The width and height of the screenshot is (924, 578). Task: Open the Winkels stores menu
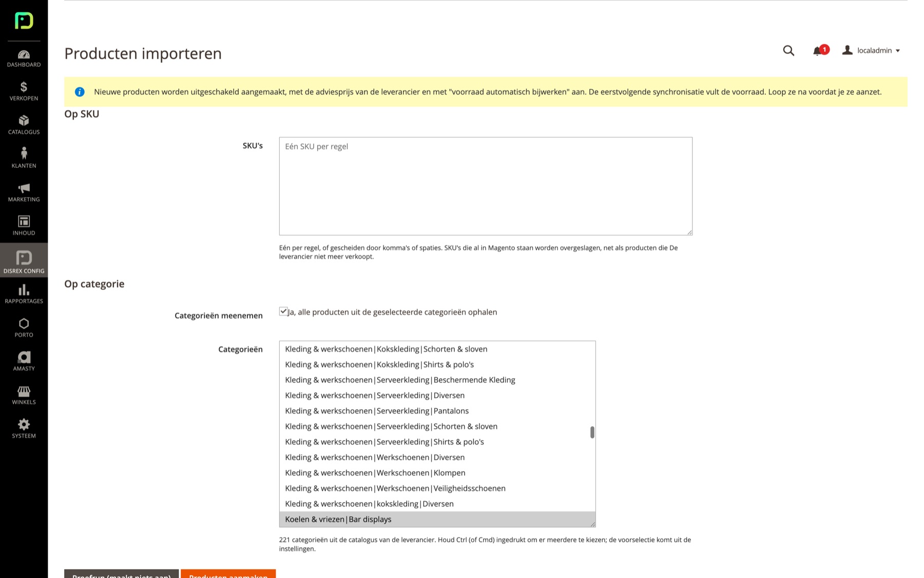click(x=24, y=395)
